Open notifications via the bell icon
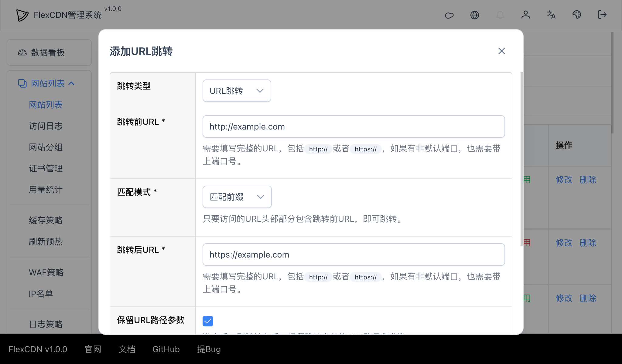622x364 pixels. [500, 15]
